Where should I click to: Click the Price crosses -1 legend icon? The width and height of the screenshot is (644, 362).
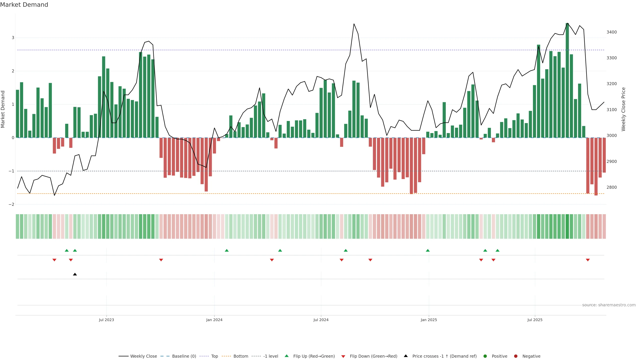(406, 356)
